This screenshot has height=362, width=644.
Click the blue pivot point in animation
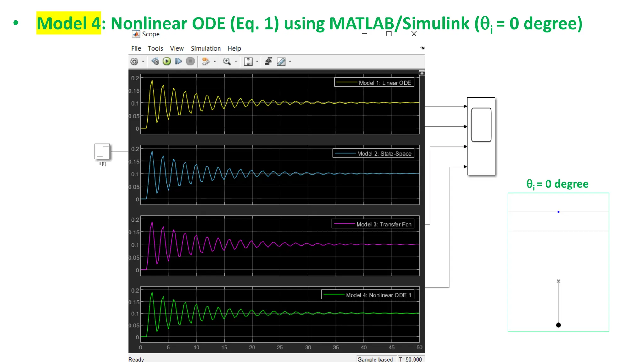click(558, 212)
